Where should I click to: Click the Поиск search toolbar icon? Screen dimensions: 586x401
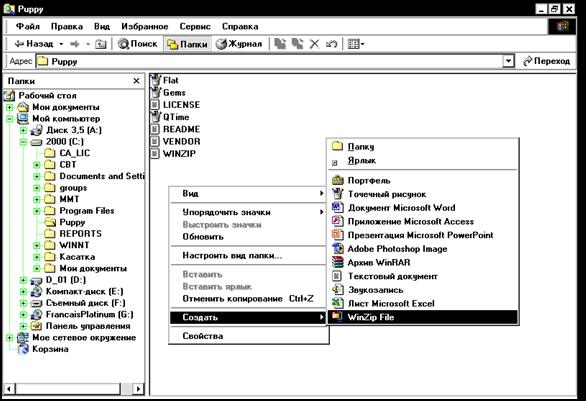[x=138, y=44]
